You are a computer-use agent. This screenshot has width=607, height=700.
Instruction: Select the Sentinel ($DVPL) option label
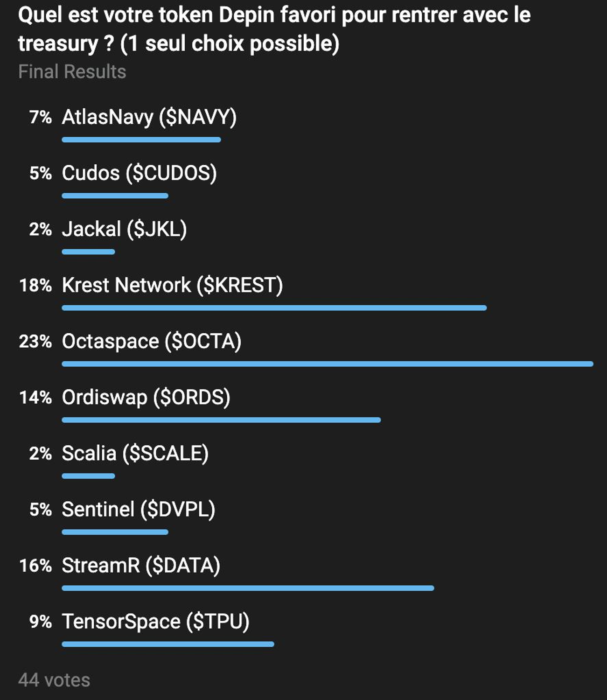click(x=139, y=509)
